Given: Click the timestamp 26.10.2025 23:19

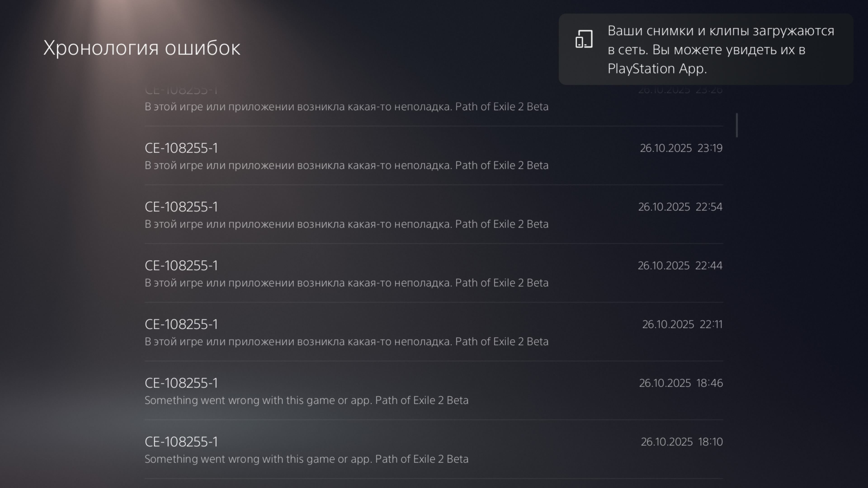Looking at the screenshot, I should [681, 148].
